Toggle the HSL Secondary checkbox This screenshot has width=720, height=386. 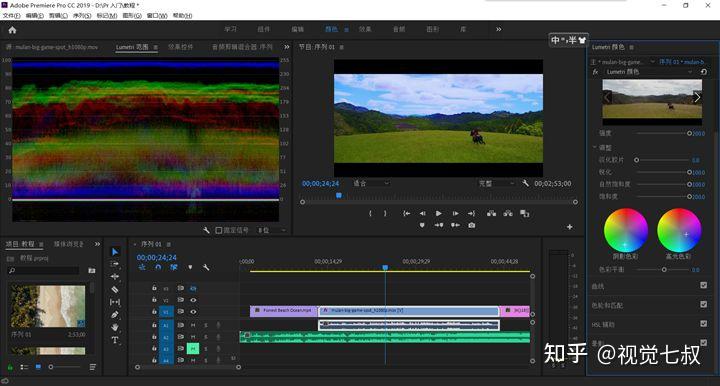(703, 324)
